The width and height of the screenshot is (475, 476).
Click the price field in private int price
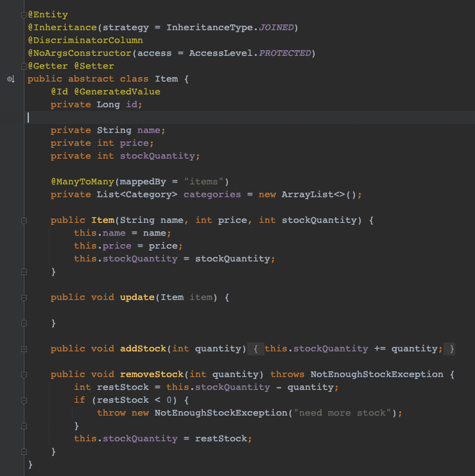pyautogui.click(x=134, y=143)
